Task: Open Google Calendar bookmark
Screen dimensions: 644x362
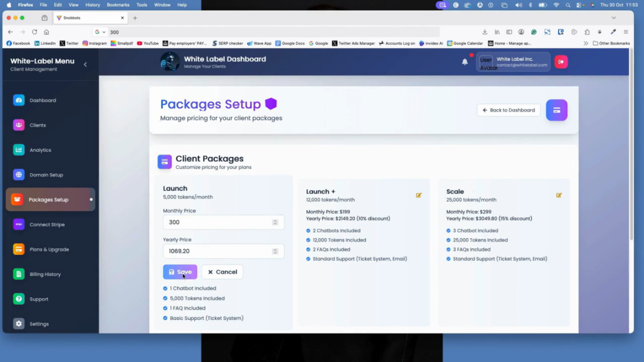Action: point(465,43)
